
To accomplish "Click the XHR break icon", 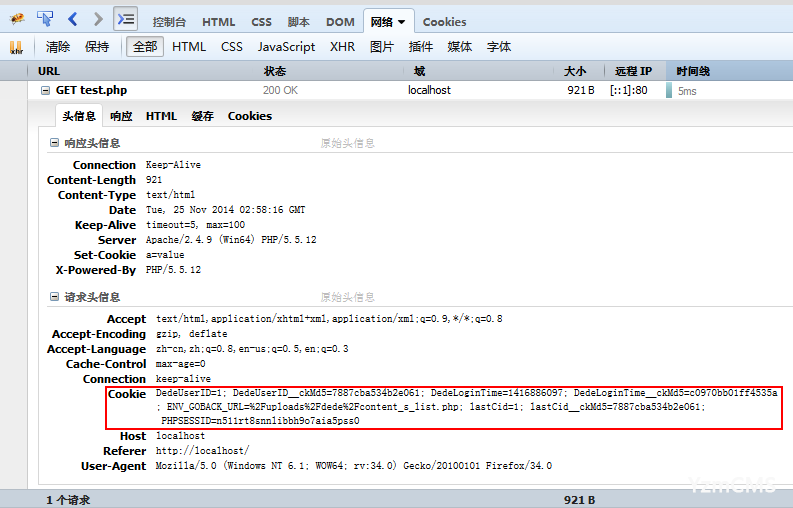I will coord(17,47).
